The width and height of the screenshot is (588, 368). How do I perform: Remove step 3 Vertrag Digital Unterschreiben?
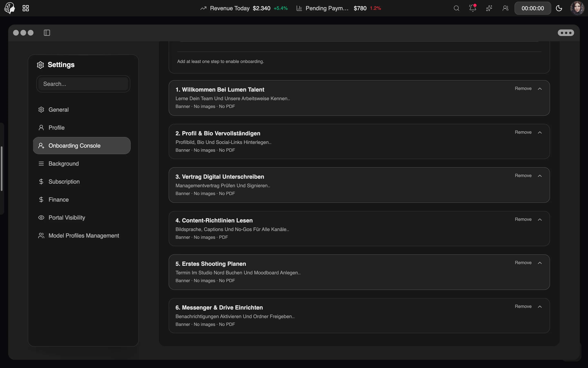coord(523,175)
